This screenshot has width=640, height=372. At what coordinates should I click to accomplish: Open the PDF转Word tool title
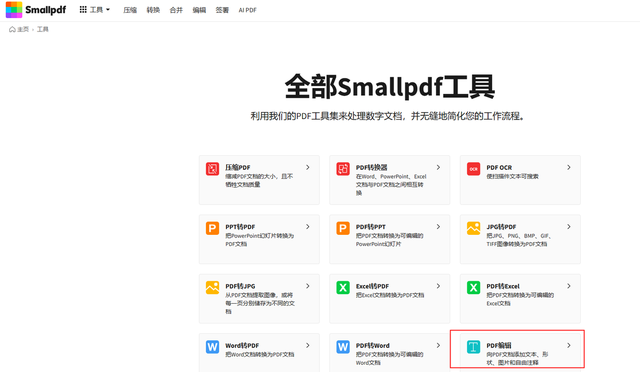[373, 345]
